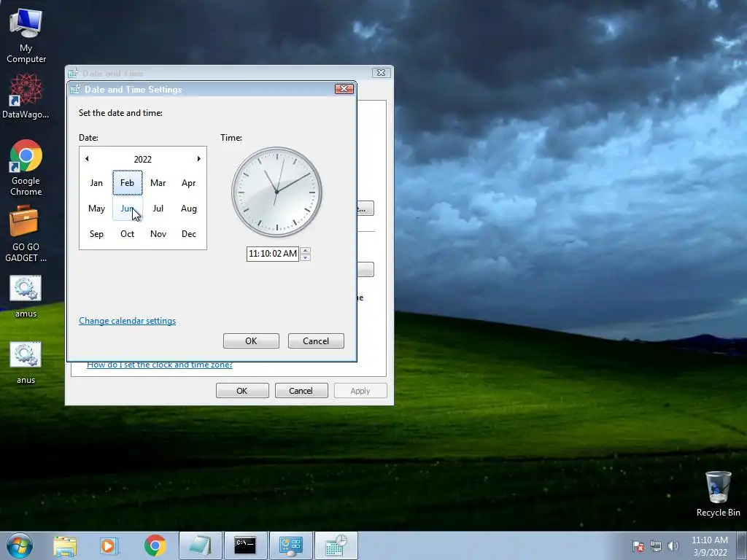
Task: Open Change calendar settings link
Action: [x=127, y=321]
